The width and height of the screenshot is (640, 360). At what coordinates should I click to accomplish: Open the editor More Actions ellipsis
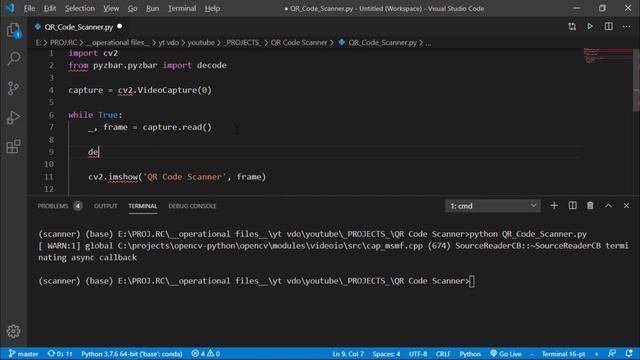click(626, 27)
